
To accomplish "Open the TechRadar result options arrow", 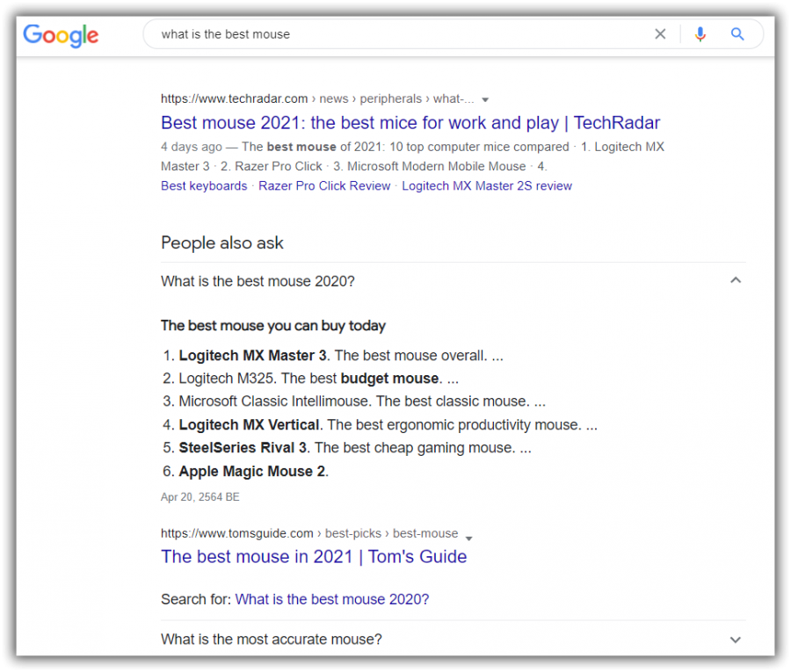I will pyautogui.click(x=485, y=100).
